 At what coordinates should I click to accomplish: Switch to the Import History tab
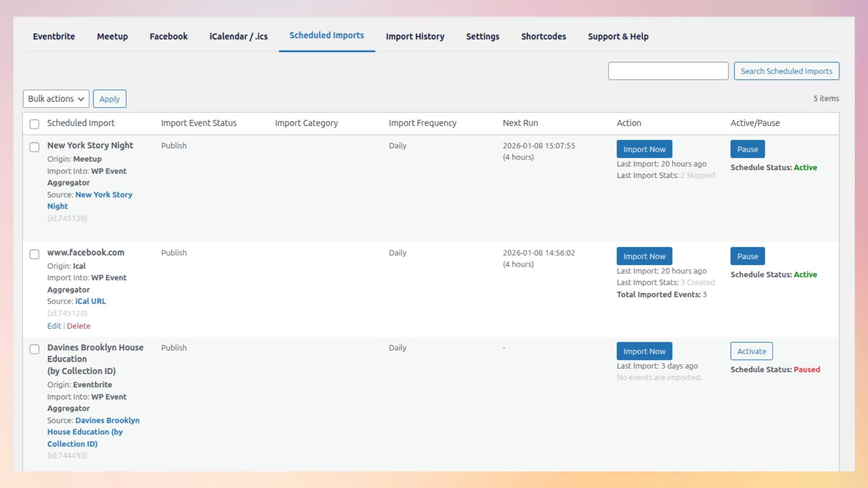[415, 37]
